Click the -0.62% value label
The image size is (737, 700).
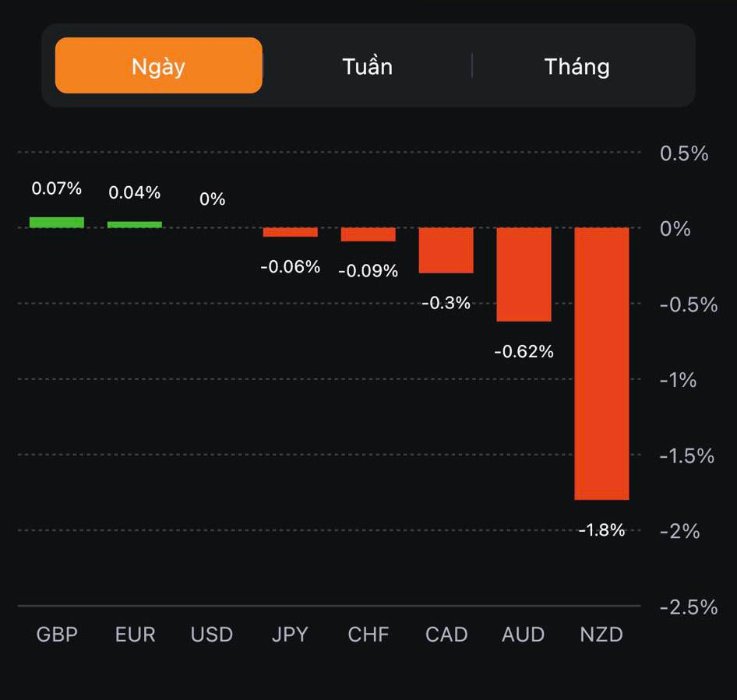point(524,352)
